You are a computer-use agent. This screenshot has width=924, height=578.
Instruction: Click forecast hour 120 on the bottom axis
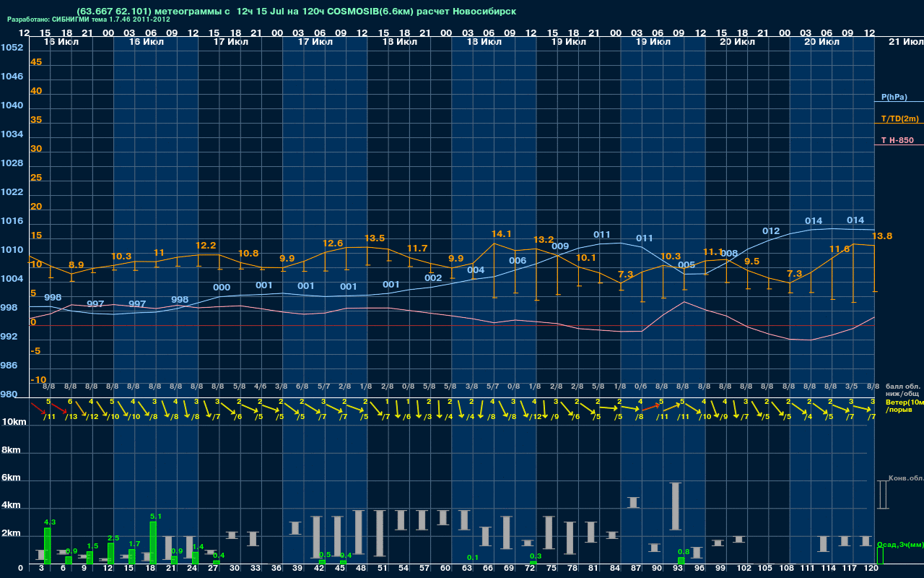click(x=871, y=569)
